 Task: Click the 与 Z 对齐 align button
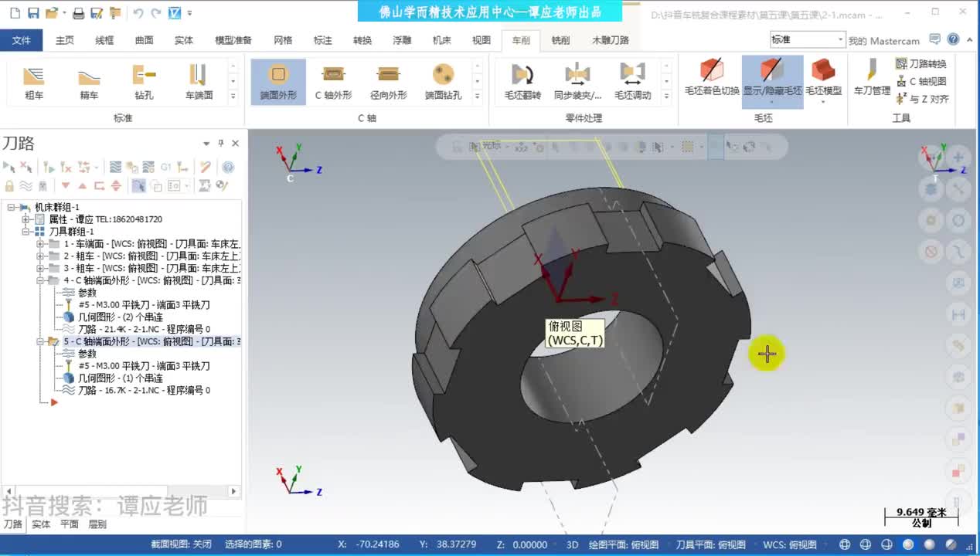tap(923, 99)
